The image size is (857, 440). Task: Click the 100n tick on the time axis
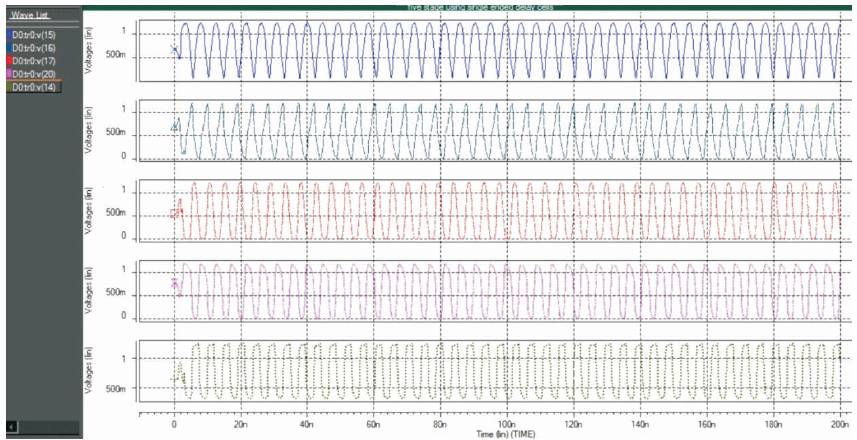coord(507,423)
